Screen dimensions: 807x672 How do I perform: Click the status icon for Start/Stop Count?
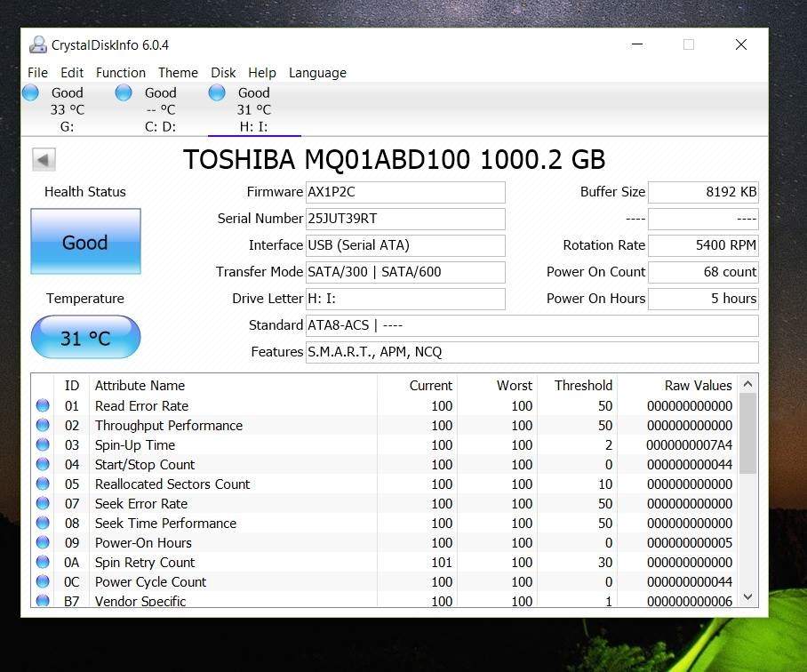click(x=43, y=464)
